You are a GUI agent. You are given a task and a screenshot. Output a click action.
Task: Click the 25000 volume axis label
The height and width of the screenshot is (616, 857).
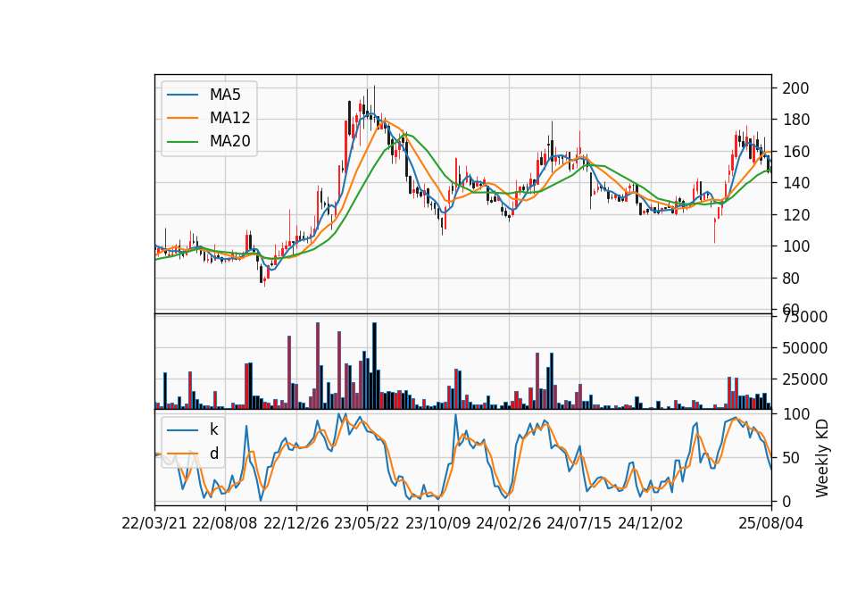804,379
